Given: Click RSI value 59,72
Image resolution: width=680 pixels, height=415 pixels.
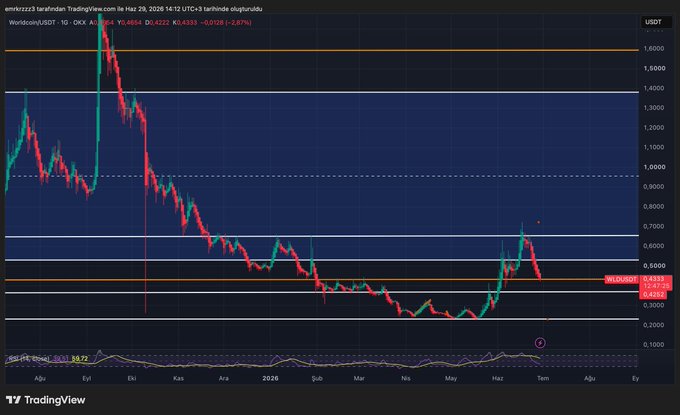Looking at the screenshot, I should 80,359.
